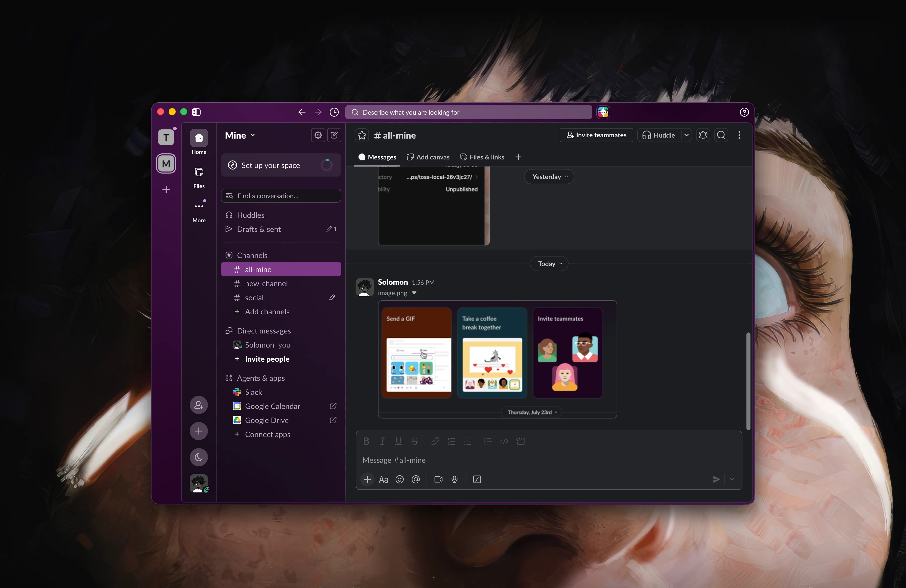Open Home in the navigation rail
This screenshot has height=588, width=906.
click(199, 142)
